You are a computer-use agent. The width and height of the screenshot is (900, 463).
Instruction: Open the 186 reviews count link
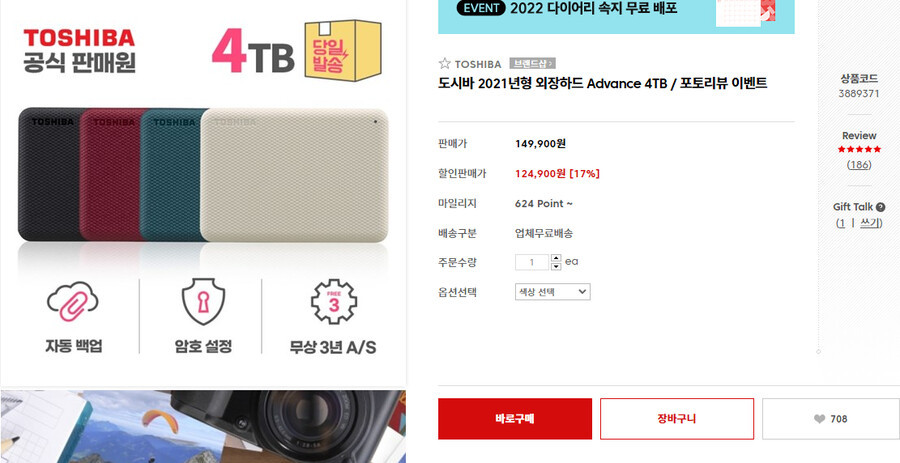[859, 165]
